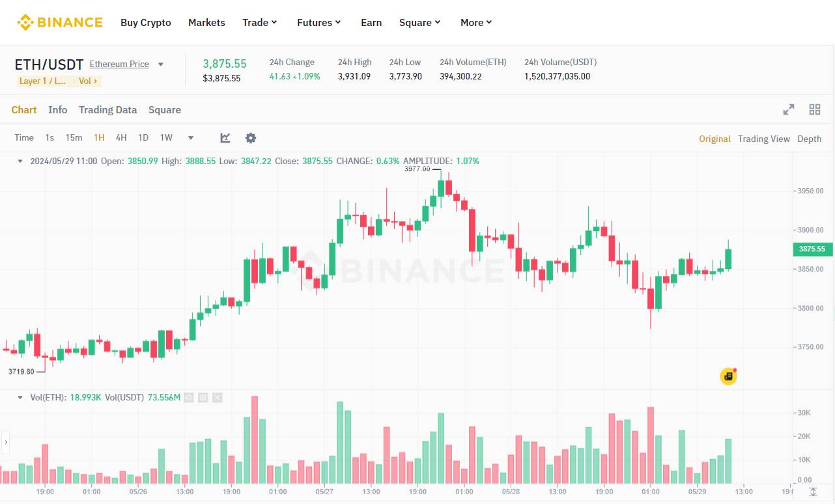Image resolution: width=835 pixels, height=504 pixels.
Task: Select the 4H interval
Action: tap(121, 137)
